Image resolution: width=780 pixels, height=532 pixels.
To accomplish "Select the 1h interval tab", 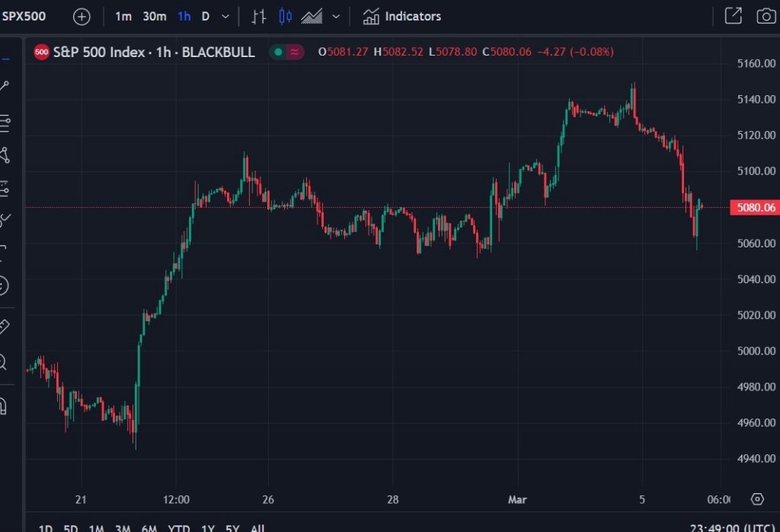I will (184, 16).
